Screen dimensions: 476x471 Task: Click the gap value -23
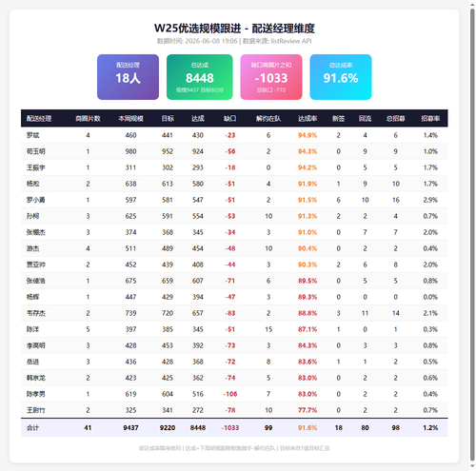pos(230,135)
